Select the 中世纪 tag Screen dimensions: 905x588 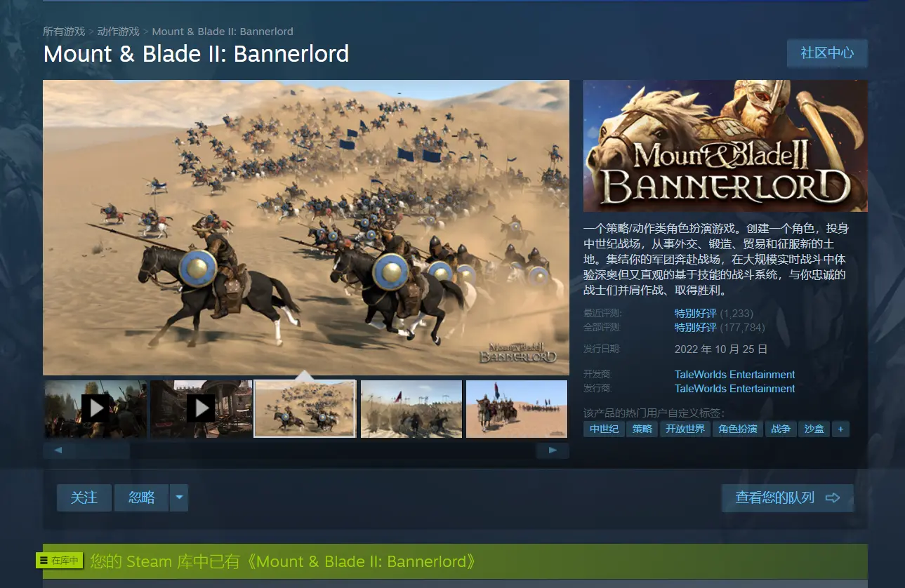pyautogui.click(x=605, y=429)
